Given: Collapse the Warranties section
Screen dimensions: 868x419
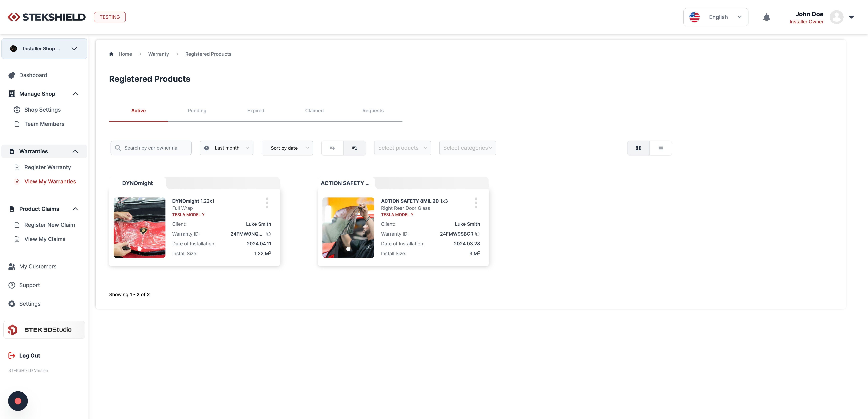Looking at the screenshot, I should pyautogui.click(x=75, y=151).
